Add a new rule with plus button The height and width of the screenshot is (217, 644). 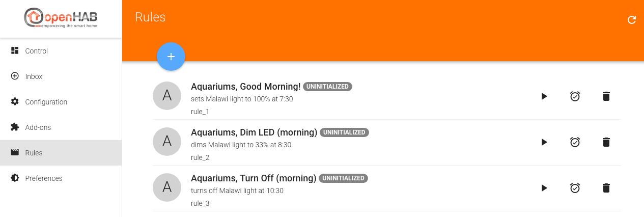coord(171,57)
